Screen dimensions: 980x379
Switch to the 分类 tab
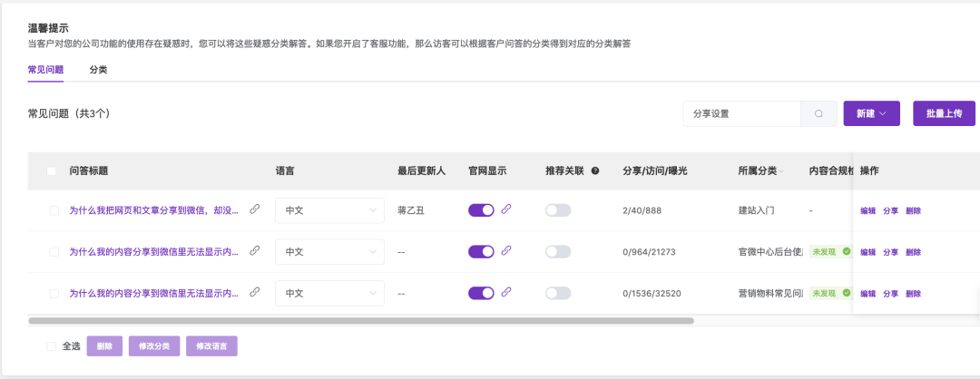point(98,69)
